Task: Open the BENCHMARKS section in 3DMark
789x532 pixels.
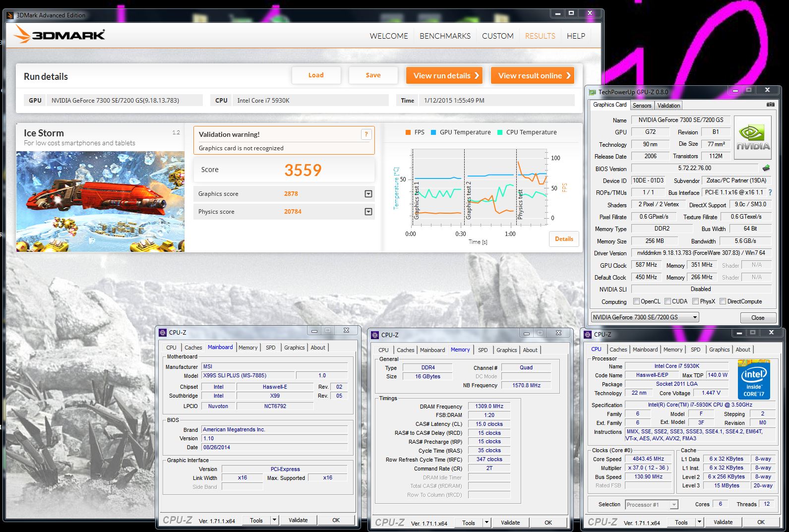Action: click(445, 36)
